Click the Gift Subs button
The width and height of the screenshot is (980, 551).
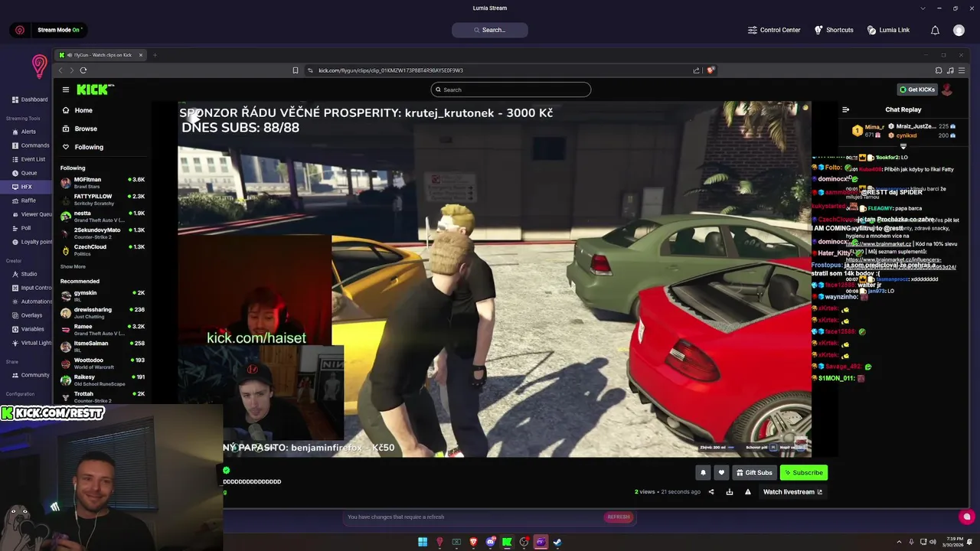point(754,472)
